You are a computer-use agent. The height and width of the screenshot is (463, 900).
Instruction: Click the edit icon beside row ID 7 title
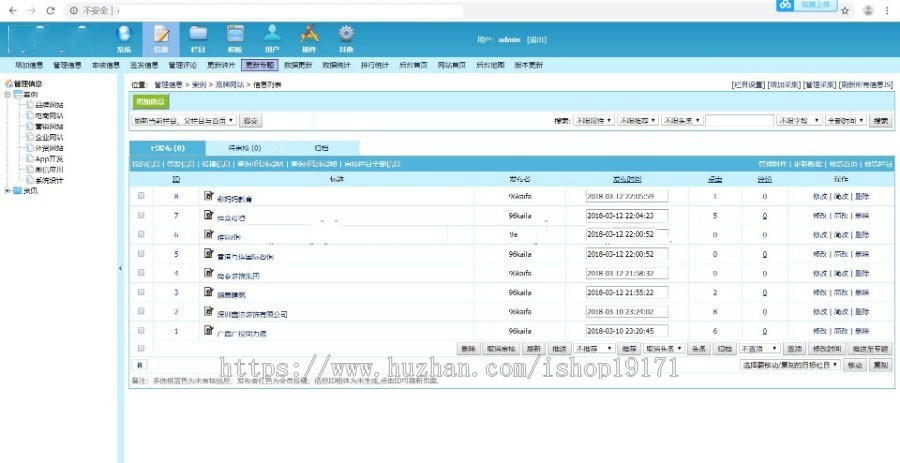(209, 215)
